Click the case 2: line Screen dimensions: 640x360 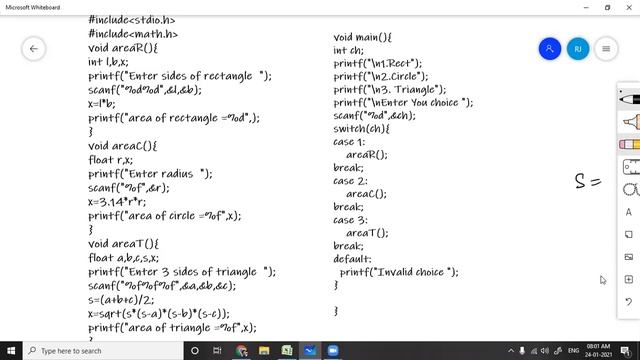click(350, 181)
